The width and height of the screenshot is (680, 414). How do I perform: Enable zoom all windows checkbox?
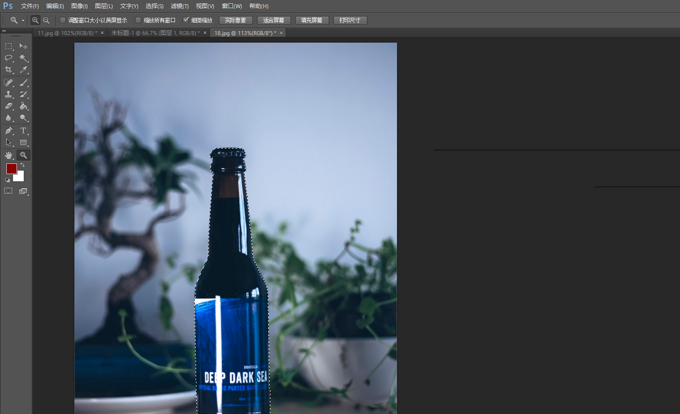pyautogui.click(x=138, y=20)
